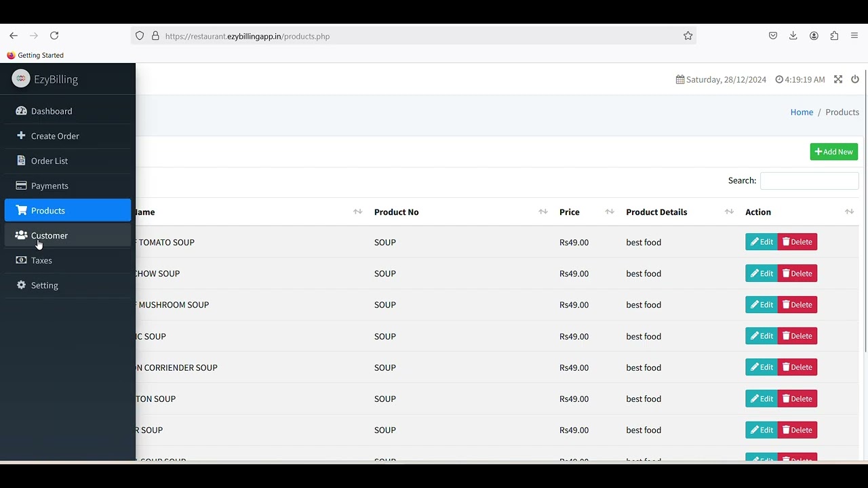868x488 pixels.
Task: Edit the TOMATO SOUP row
Action: 762,242
